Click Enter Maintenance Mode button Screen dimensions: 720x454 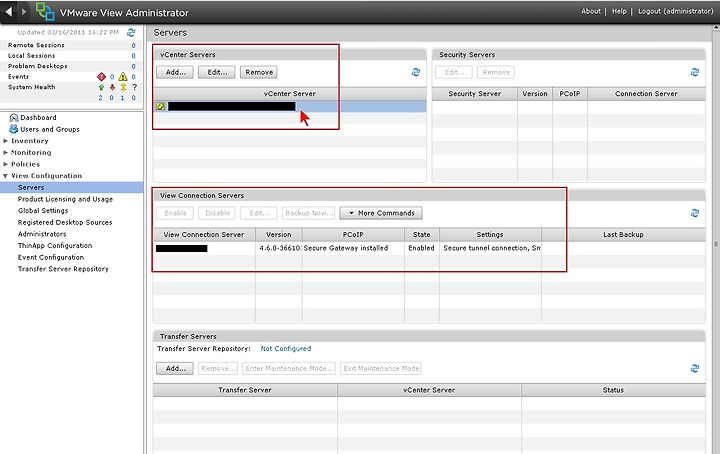[x=289, y=368]
